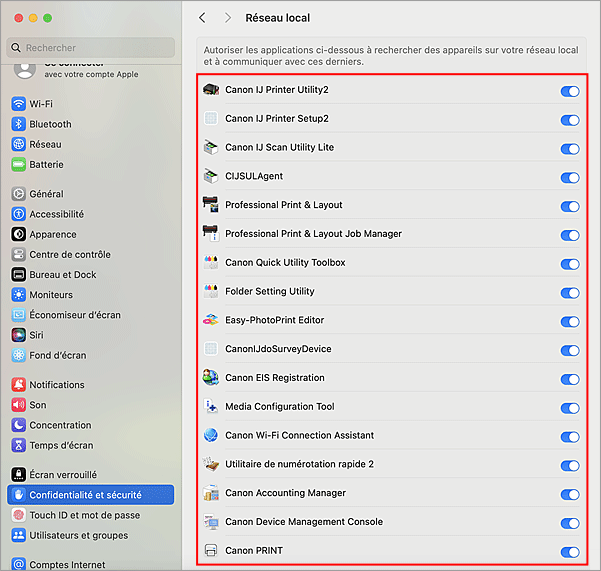
Task: Open Centre de contrôle settings
Action: tap(69, 254)
